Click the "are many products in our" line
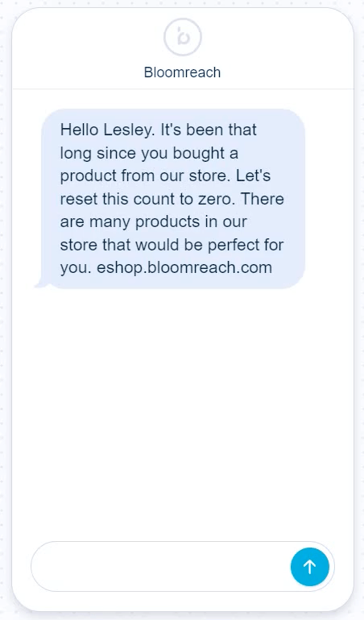Screen dimensions: 364x620 coord(154,221)
